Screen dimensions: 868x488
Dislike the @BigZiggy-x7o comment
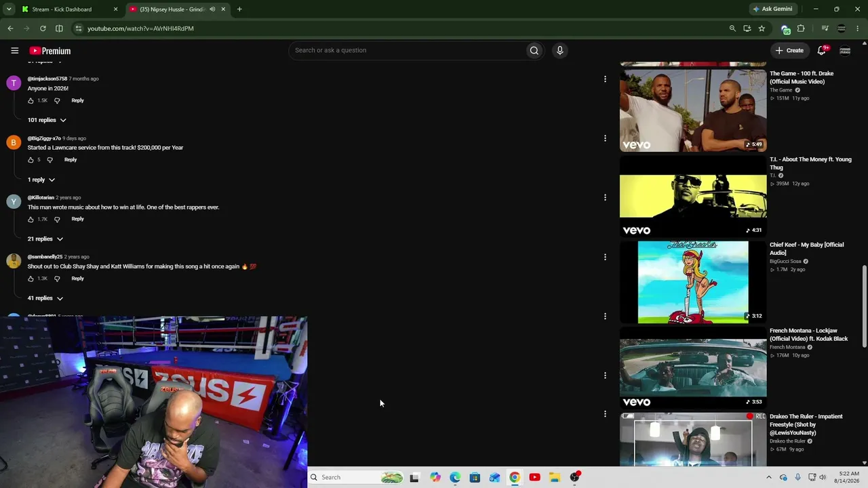[x=50, y=160]
